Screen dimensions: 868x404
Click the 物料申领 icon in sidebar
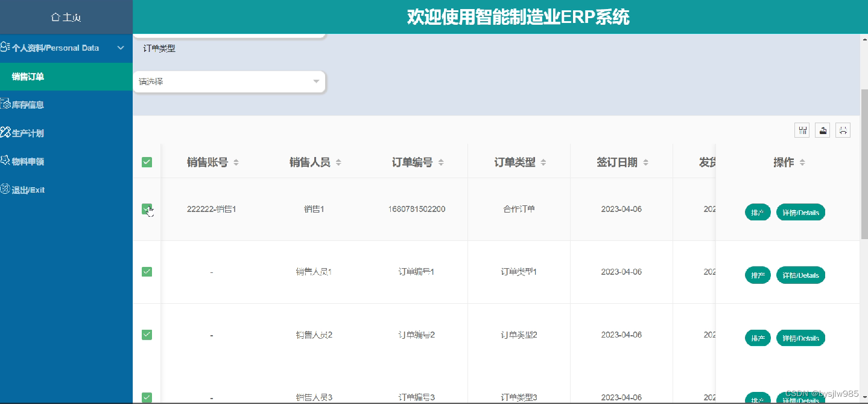[x=5, y=161]
